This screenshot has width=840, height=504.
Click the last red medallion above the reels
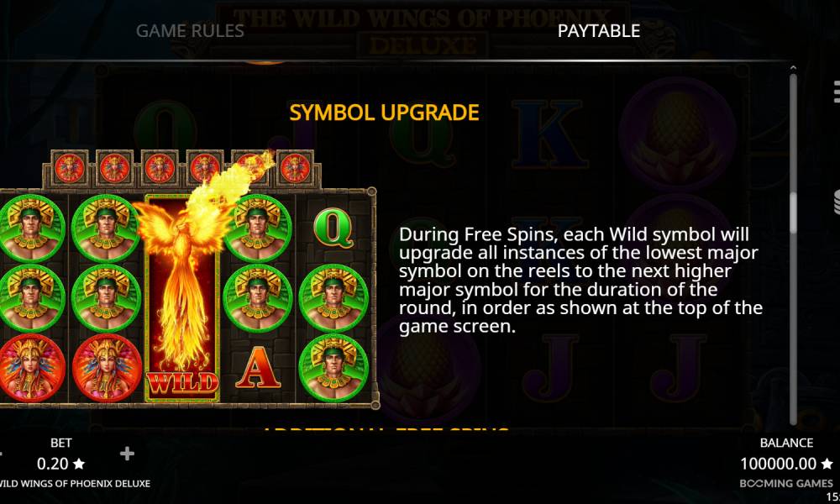(295, 168)
